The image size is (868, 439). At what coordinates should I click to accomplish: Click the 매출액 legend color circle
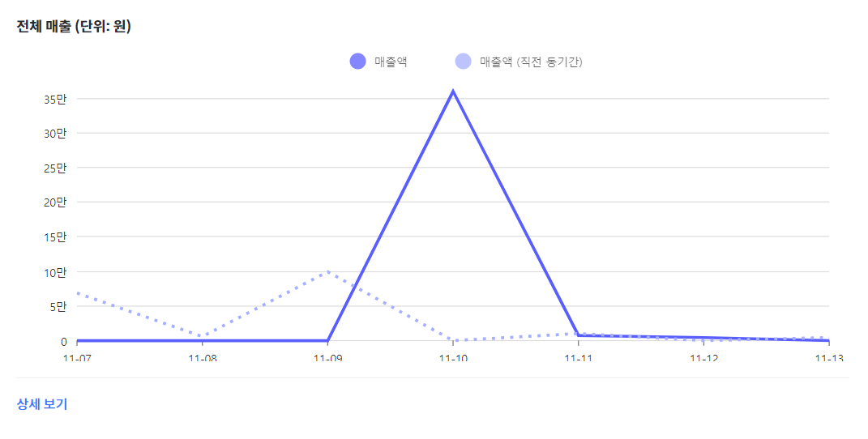coord(357,62)
